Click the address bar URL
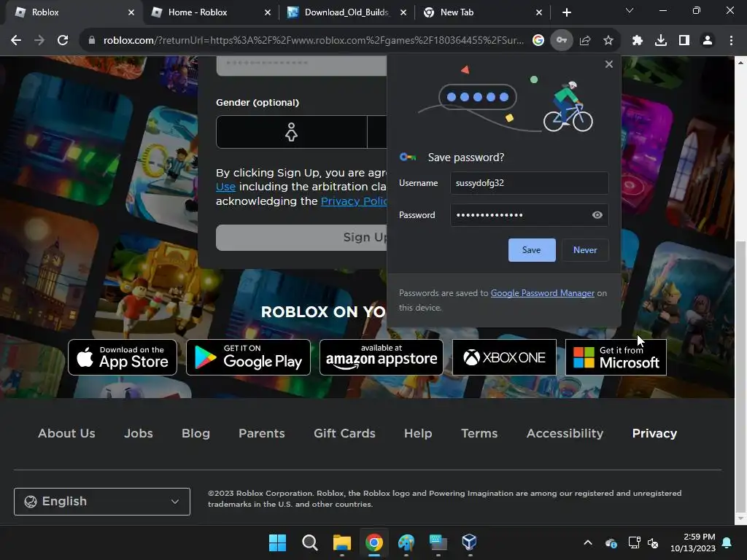This screenshot has height=560, width=747. point(314,41)
